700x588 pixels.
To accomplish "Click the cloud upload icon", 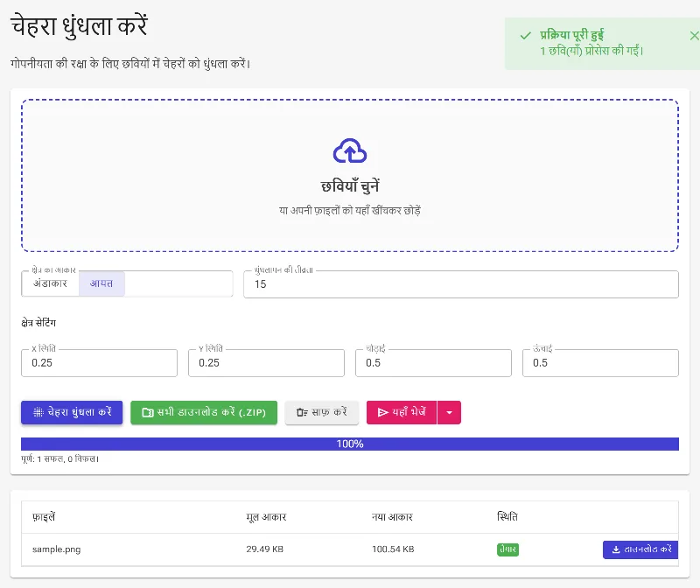I will click(350, 150).
